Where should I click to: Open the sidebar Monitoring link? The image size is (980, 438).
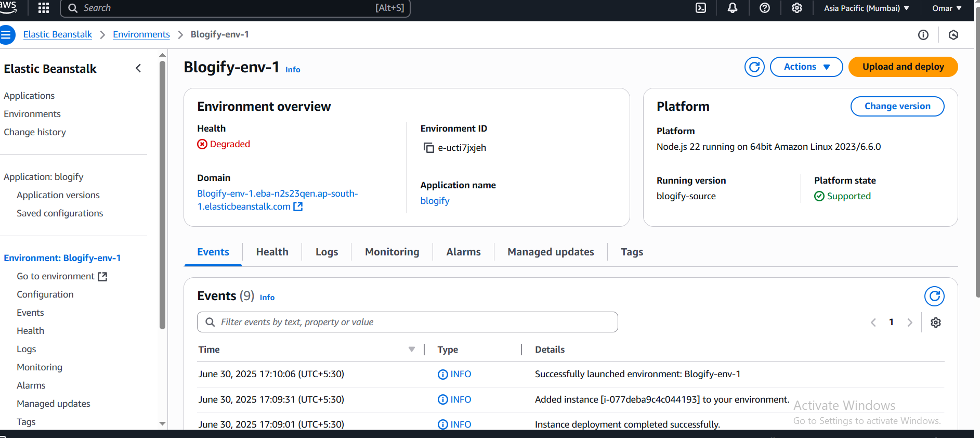pos(40,367)
